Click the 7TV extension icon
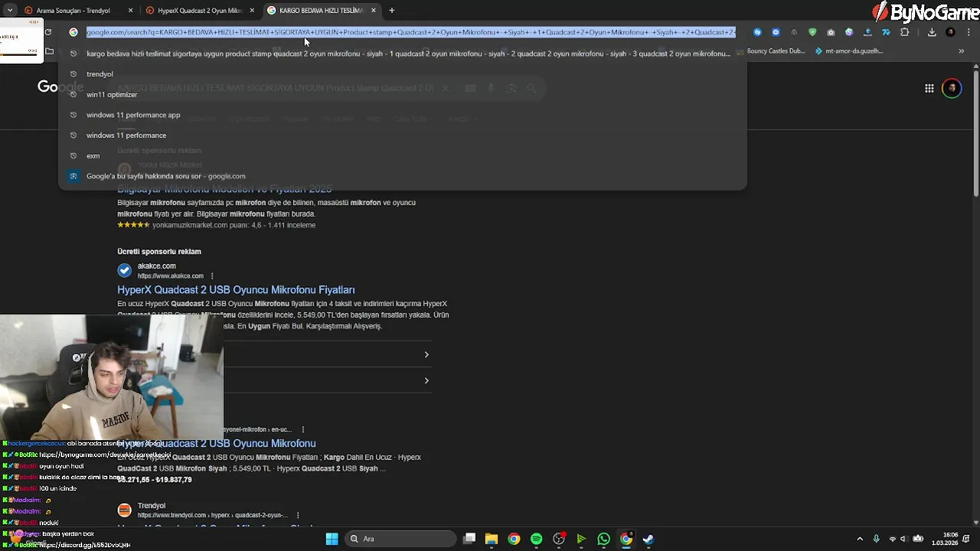The height and width of the screenshot is (551, 980). [886, 32]
